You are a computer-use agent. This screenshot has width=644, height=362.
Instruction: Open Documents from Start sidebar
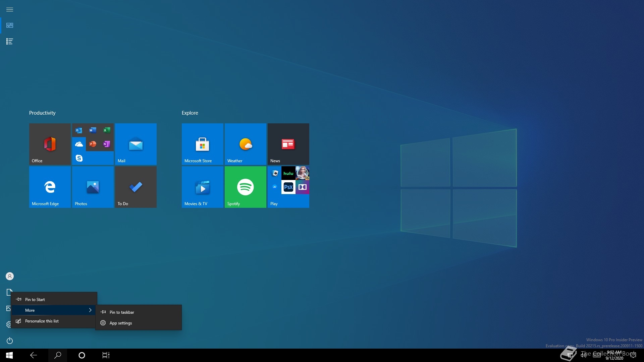pos(9,292)
